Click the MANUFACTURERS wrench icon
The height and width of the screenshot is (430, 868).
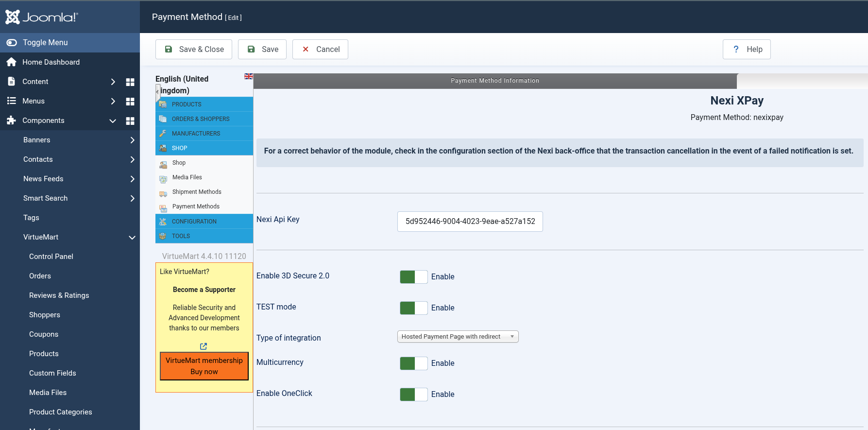point(163,134)
